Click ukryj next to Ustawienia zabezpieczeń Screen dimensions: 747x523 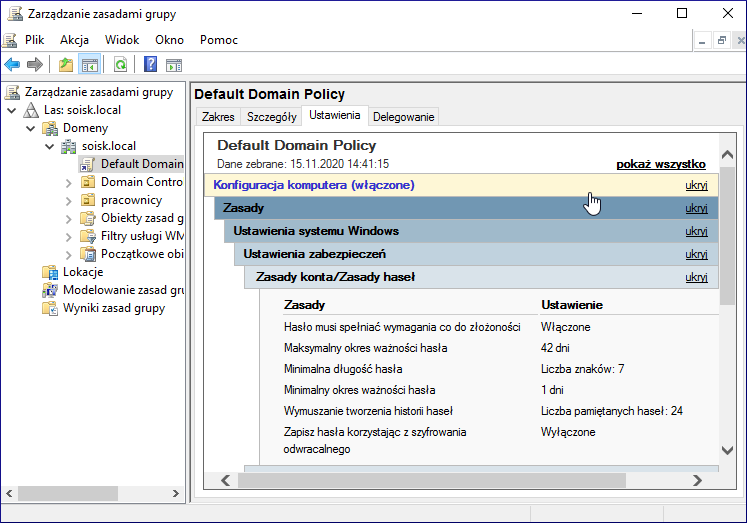(696, 254)
